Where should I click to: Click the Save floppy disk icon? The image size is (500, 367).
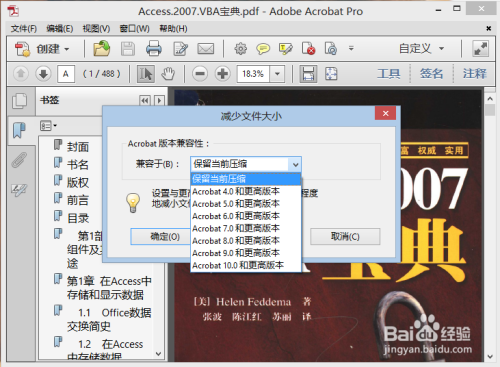tap(128, 49)
